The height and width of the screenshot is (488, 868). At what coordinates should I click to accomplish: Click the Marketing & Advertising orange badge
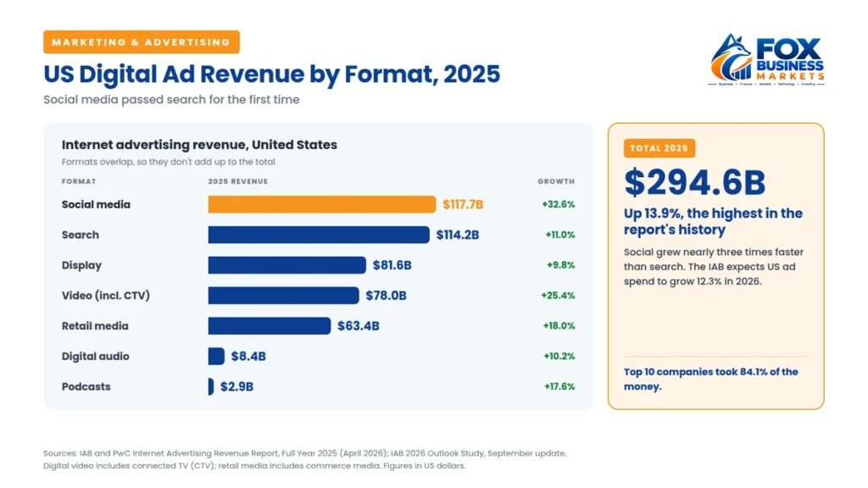pos(142,42)
